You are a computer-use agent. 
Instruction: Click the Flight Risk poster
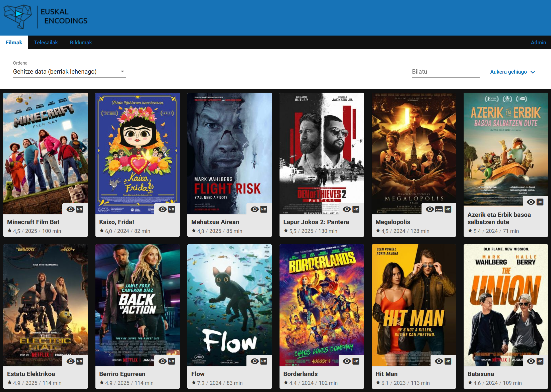(230, 153)
